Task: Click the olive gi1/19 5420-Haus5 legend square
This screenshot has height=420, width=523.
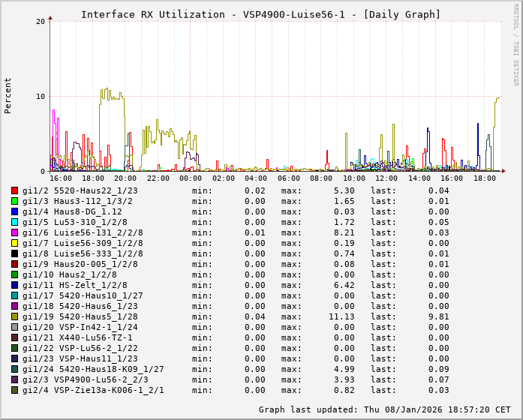Action: tap(14, 316)
